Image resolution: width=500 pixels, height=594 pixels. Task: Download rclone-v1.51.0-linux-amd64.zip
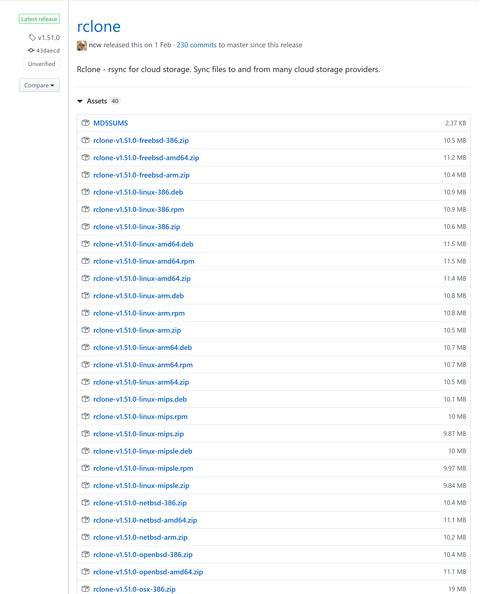[142, 278]
